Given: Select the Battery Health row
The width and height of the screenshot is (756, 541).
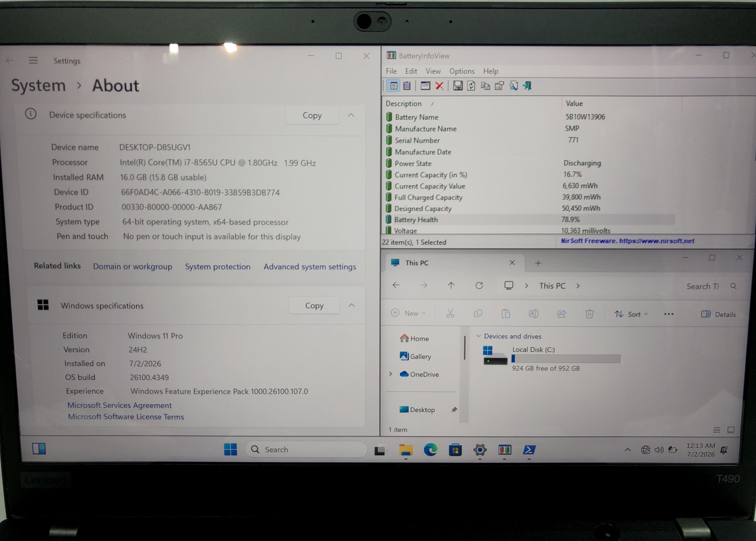Looking at the screenshot, I should click(529, 220).
